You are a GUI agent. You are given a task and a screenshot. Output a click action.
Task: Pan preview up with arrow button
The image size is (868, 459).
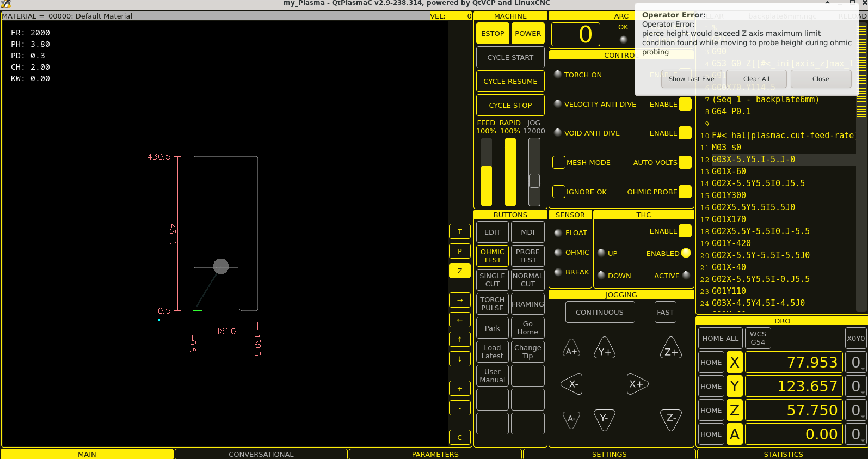pyautogui.click(x=460, y=339)
